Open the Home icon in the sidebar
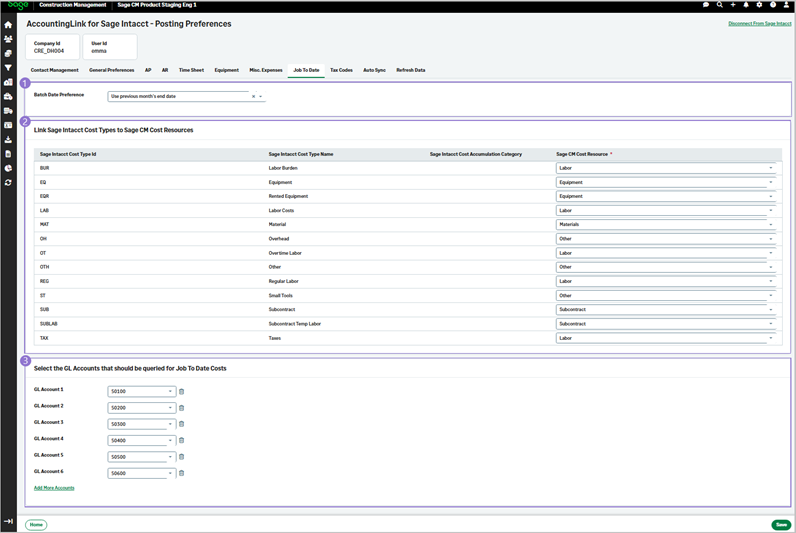The width and height of the screenshot is (796, 533). [8, 24]
